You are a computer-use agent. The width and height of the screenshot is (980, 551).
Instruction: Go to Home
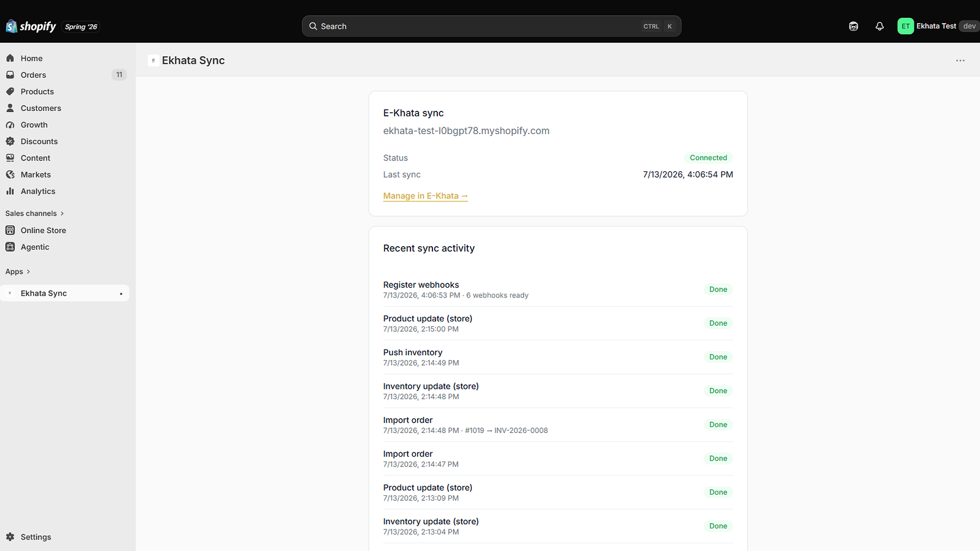32,58
